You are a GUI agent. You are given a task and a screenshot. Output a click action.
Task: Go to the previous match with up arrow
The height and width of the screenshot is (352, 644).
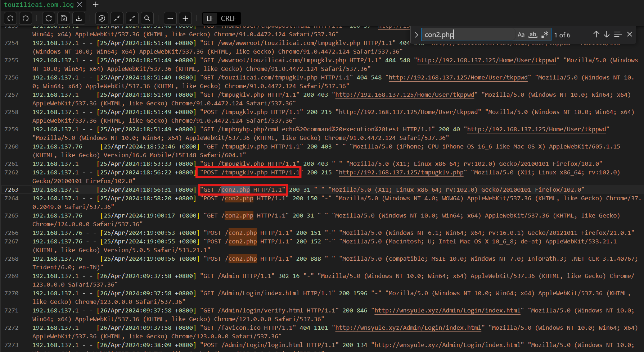[x=596, y=34]
